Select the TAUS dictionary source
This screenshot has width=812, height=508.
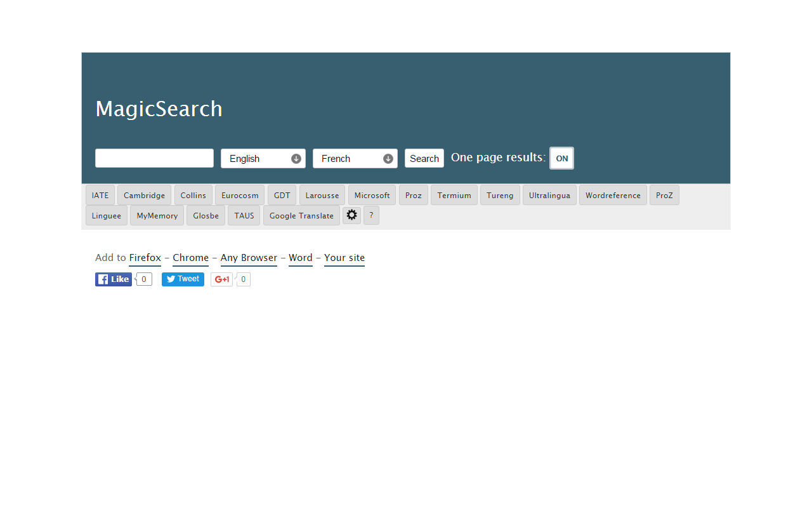[x=244, y=215]
